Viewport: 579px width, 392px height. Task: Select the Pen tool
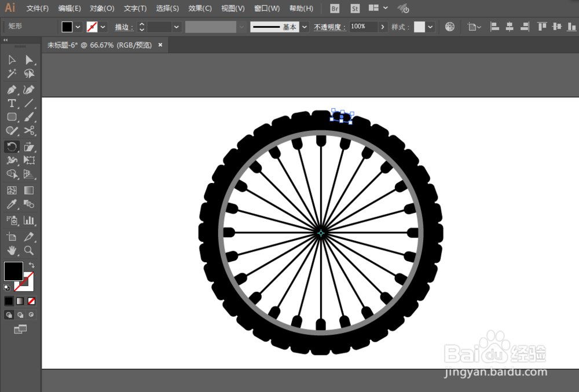tap(12, 90)
